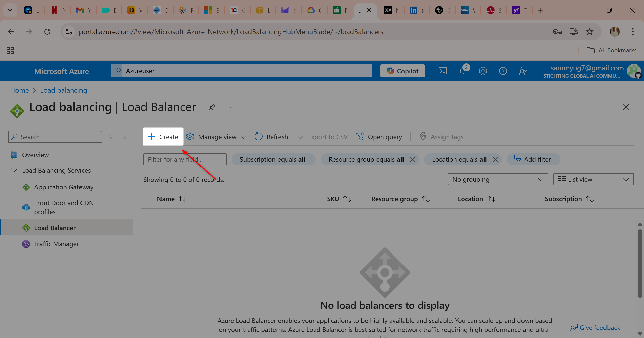Collapse the sidebar menu

tap(125, 137)
